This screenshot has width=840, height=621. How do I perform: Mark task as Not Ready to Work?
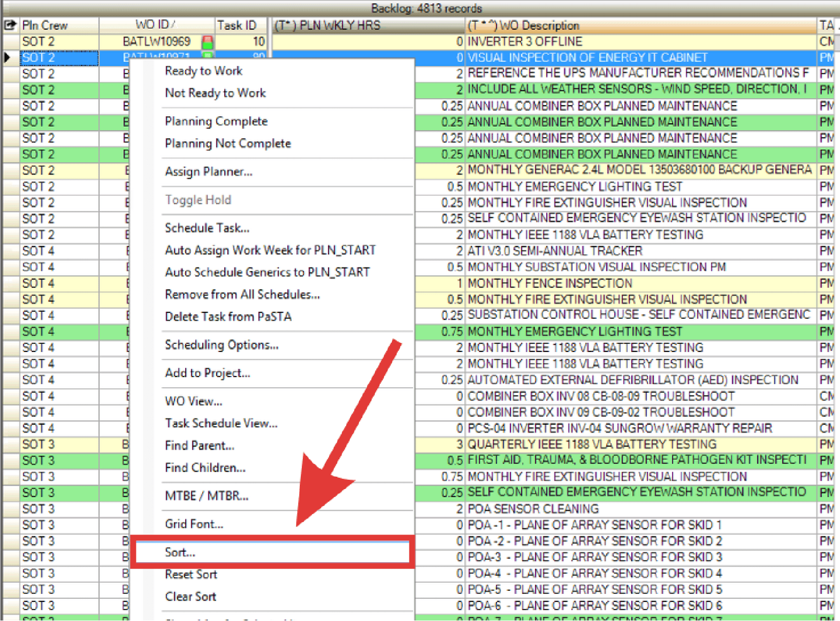215,93
